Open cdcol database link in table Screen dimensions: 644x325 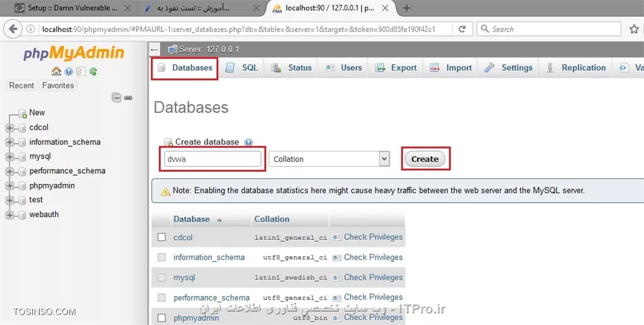pyautogui.click(x=183, y=237)
